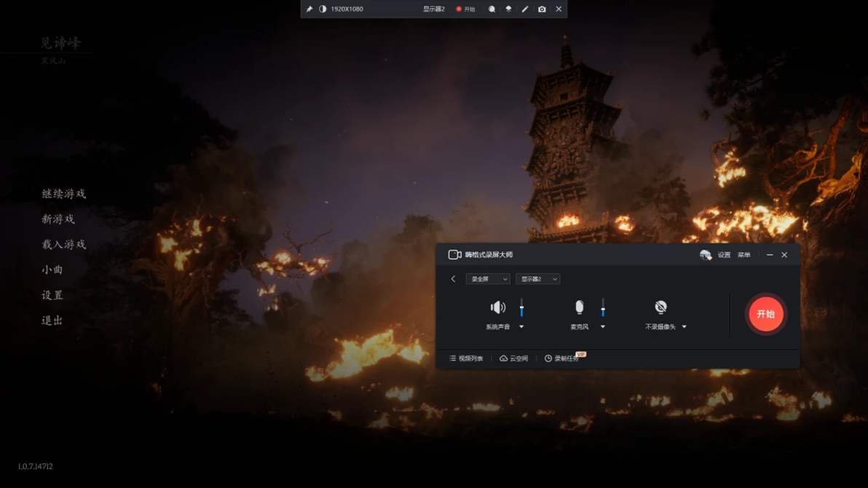Expand the 麦克风 options arrow
The image size is (868, 488).
coord(603,327)
